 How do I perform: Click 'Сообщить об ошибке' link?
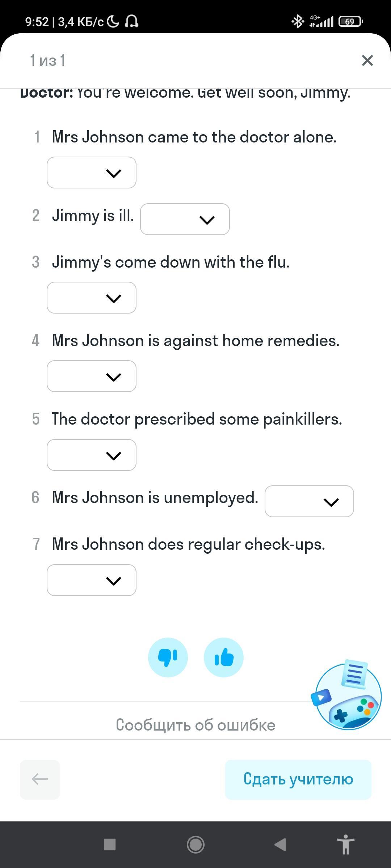pos(195,725)
